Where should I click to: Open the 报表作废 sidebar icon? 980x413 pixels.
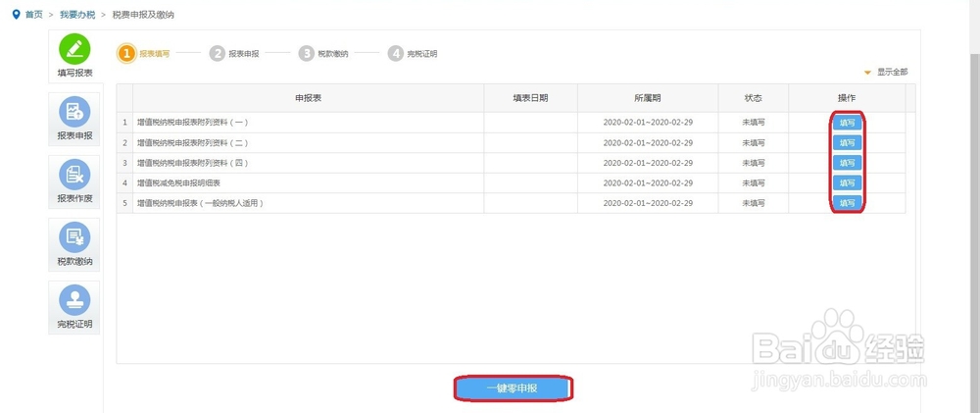tap(74, 176)
